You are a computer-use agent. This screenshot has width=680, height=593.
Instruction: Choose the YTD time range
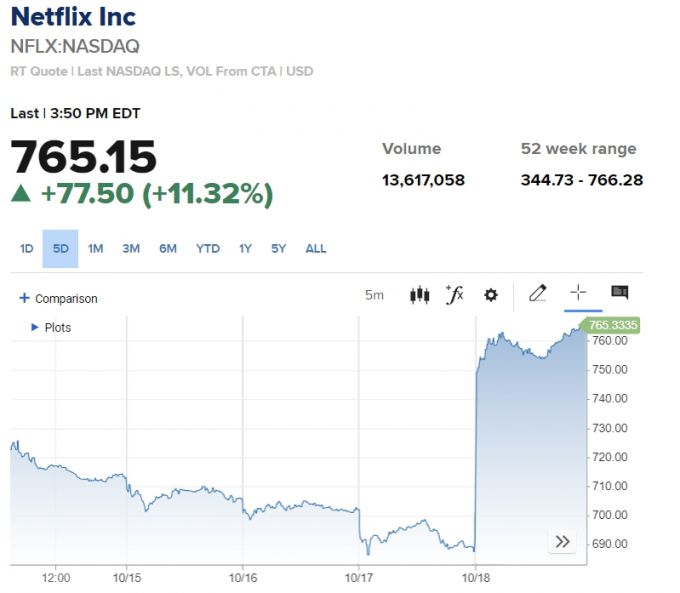point(207,249)
